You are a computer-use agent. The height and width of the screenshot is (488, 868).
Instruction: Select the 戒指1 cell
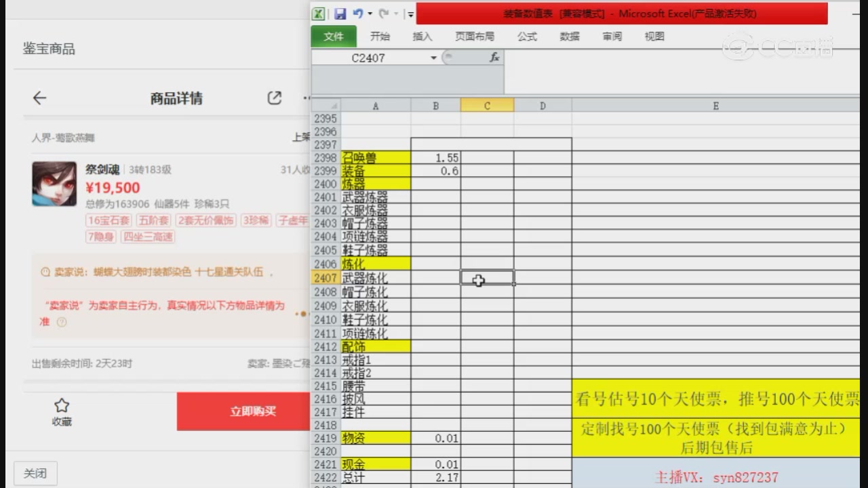click(x=376, y=360)
